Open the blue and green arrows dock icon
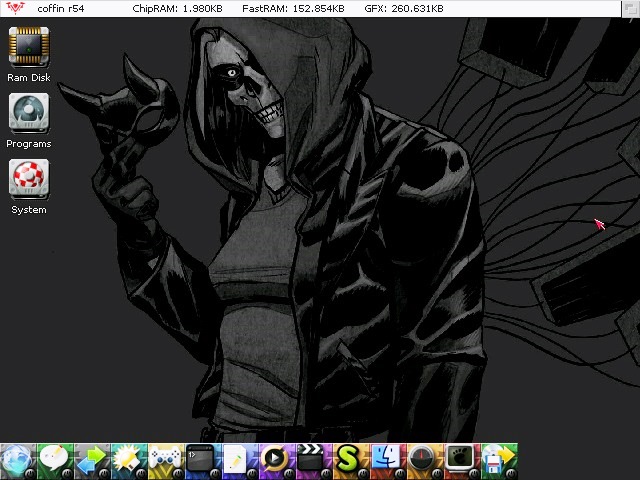Image resolution: width=640 pixels, height=480 pixels. (92, 461)
